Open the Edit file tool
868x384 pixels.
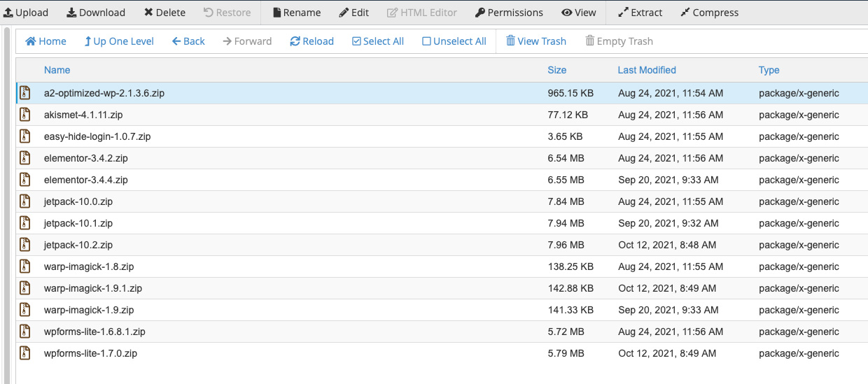coord(353,13)
